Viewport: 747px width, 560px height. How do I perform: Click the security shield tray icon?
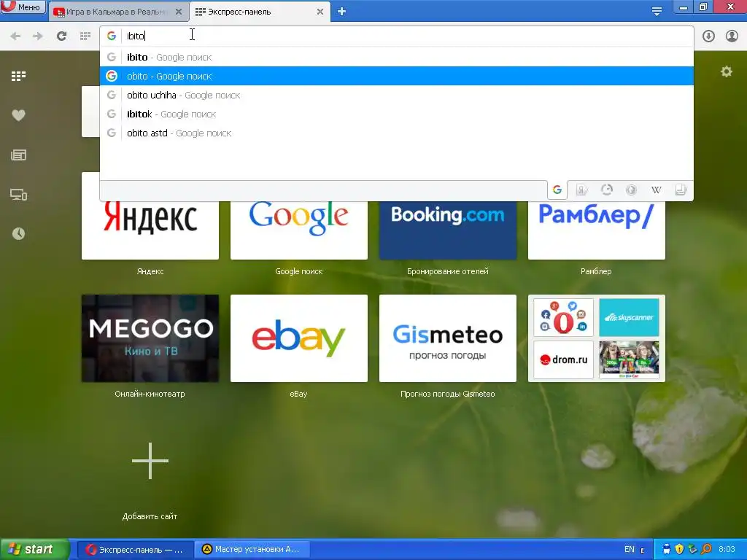point(679,550)
